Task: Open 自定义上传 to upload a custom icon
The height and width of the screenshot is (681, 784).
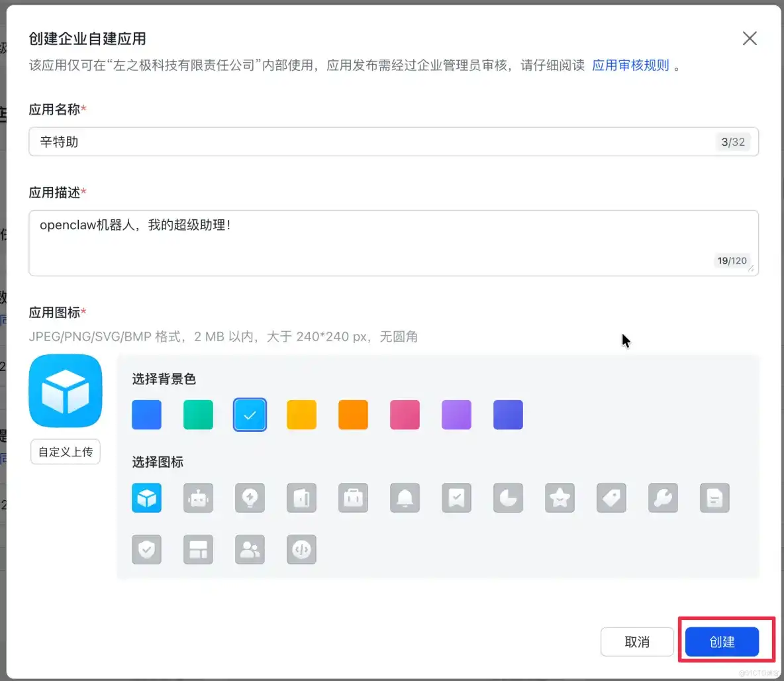Action: 65,451
